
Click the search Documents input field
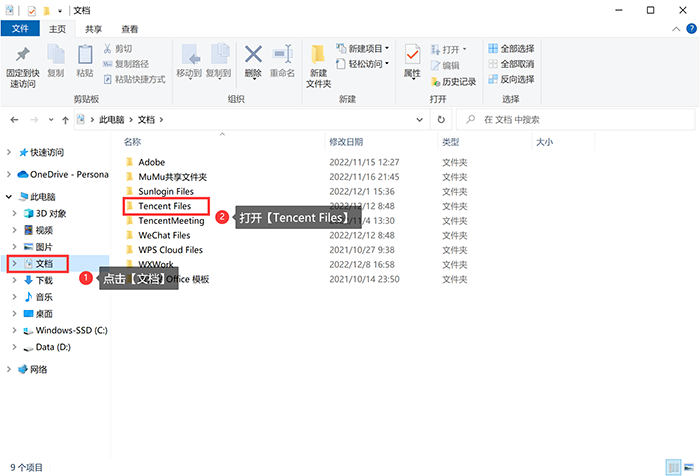[575, 120]
